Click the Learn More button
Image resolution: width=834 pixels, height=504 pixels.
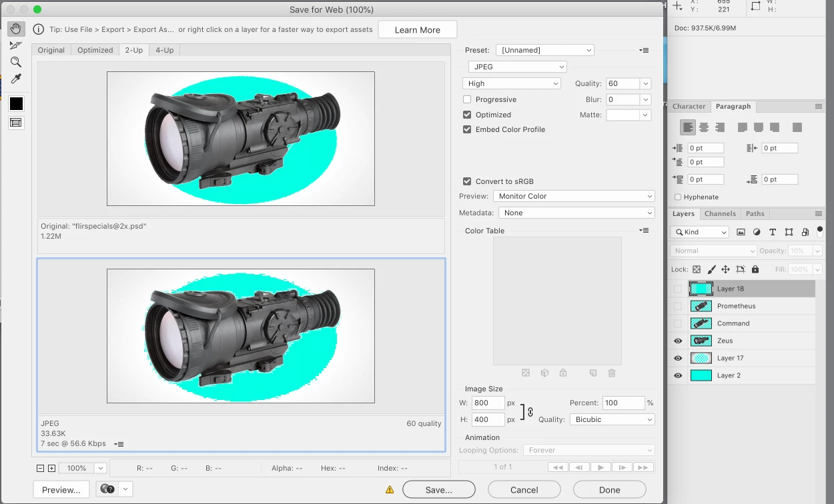click(418, 30)
